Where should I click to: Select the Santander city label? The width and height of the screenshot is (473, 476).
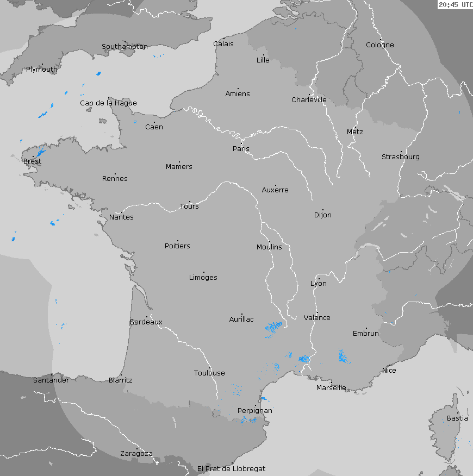pyautogui.click(x=51, y=380)
